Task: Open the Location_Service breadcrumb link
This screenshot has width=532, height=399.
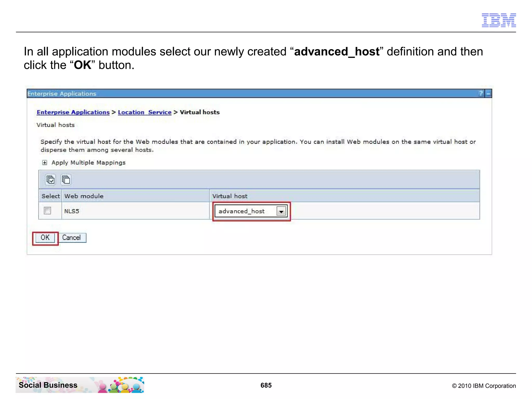Action: (x=145, y=112)
